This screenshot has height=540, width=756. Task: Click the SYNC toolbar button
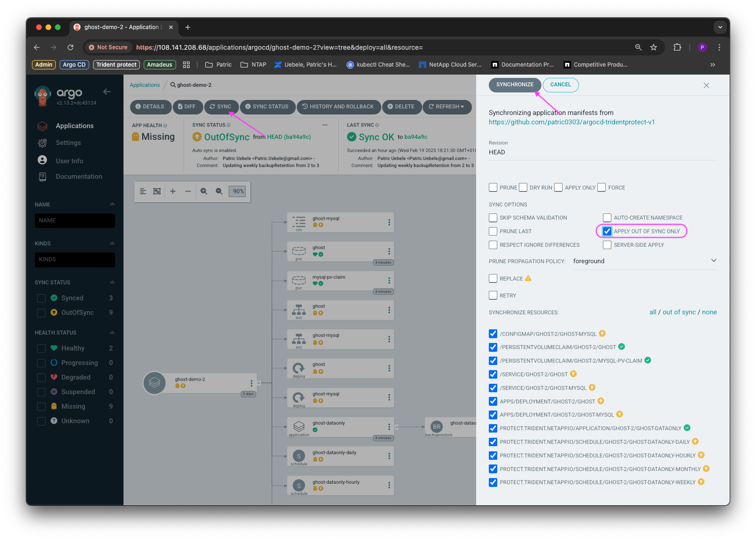221,106
